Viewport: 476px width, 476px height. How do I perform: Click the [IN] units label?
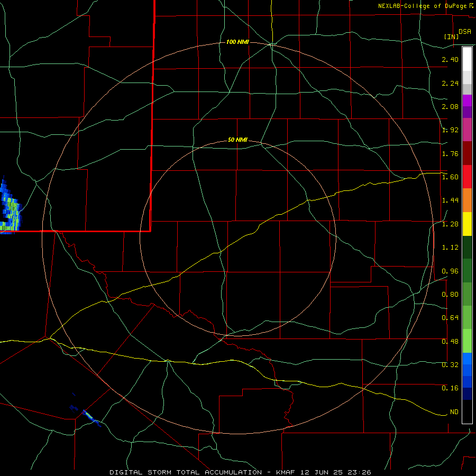pos(451,36)
